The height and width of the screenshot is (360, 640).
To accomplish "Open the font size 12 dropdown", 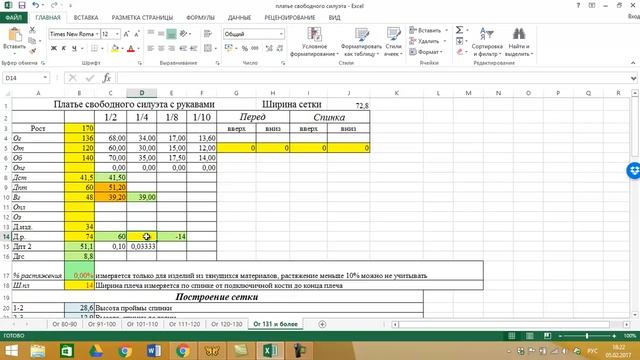I will tap(118, 34).
